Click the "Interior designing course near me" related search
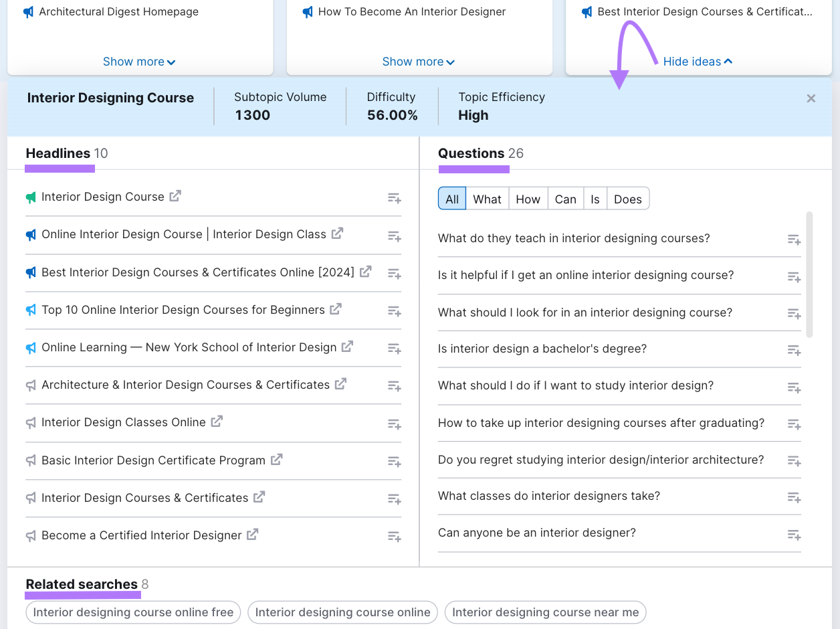Image resolution: width=840 pixels, height=629 pixels. [x=545, y=612]
